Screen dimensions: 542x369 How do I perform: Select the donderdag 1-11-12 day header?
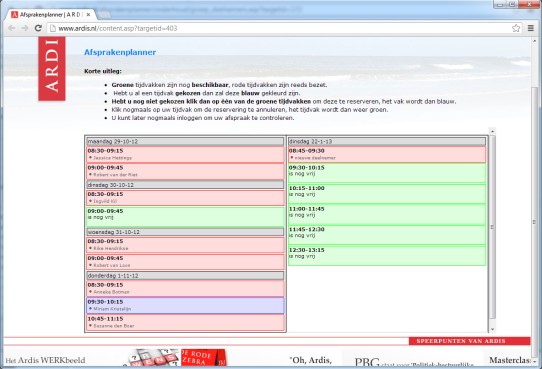click(x=185, y=275)
